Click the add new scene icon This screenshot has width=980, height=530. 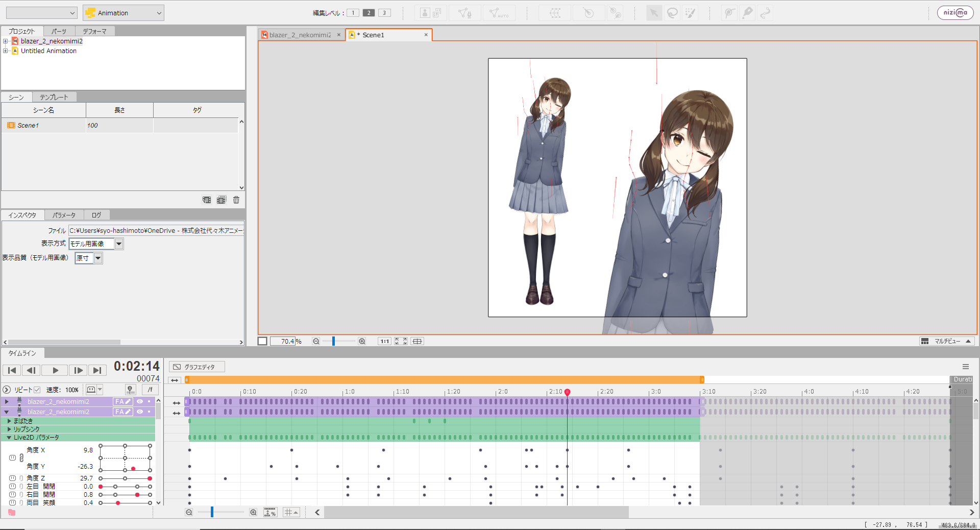pyautogui.click(x=207, y=200)
